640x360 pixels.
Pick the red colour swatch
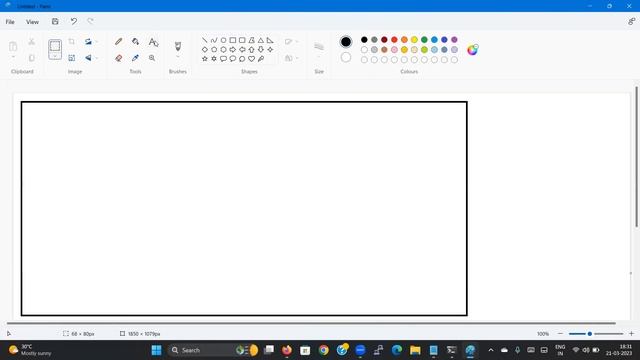[394, 40]
